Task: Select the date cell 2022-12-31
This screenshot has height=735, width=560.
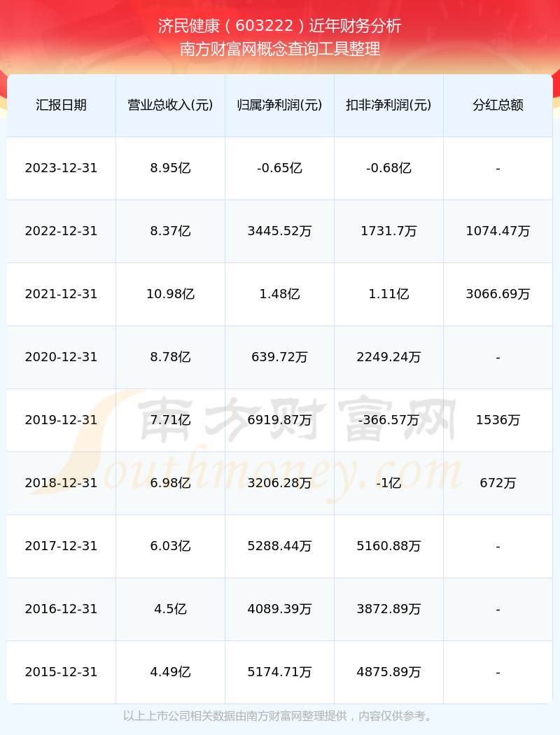Action: [x=62, y=231]
